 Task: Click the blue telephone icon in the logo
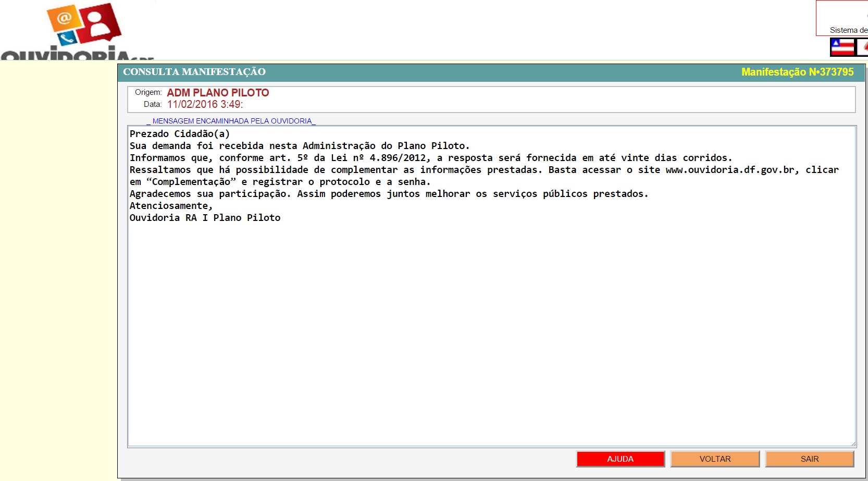pos(67,38)
